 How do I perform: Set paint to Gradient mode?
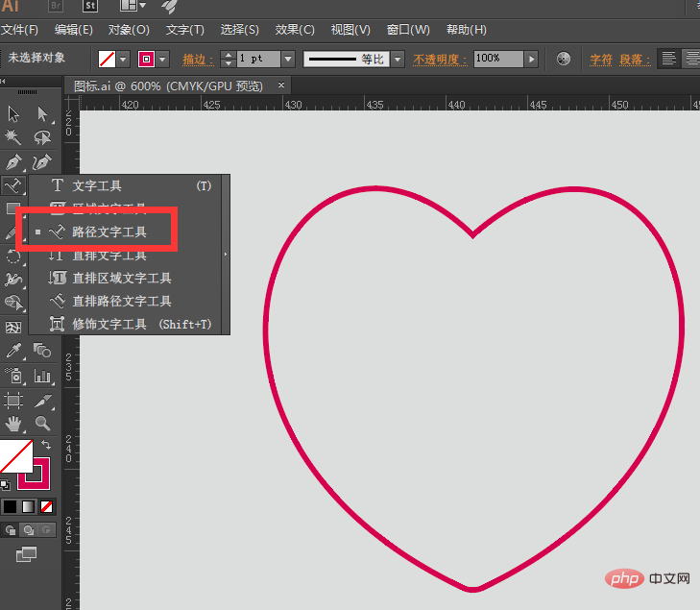tap(28, 506)
